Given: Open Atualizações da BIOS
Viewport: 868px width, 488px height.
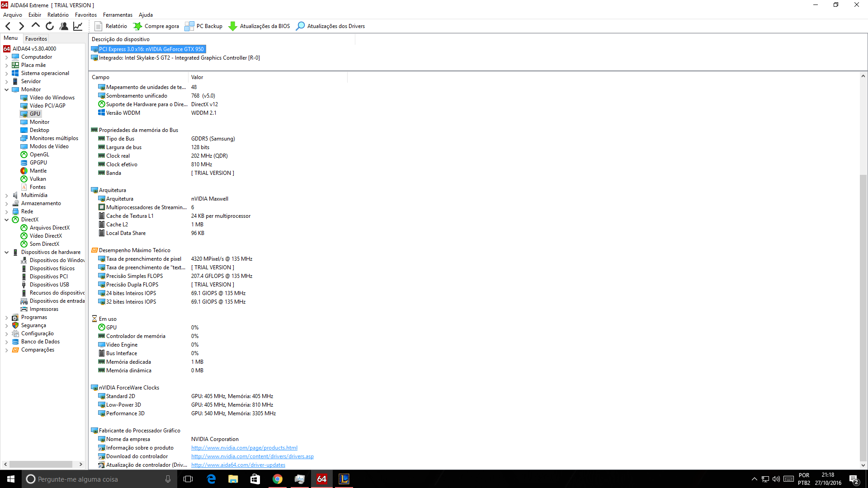Looking at the screenshot, I should [259, 26].
